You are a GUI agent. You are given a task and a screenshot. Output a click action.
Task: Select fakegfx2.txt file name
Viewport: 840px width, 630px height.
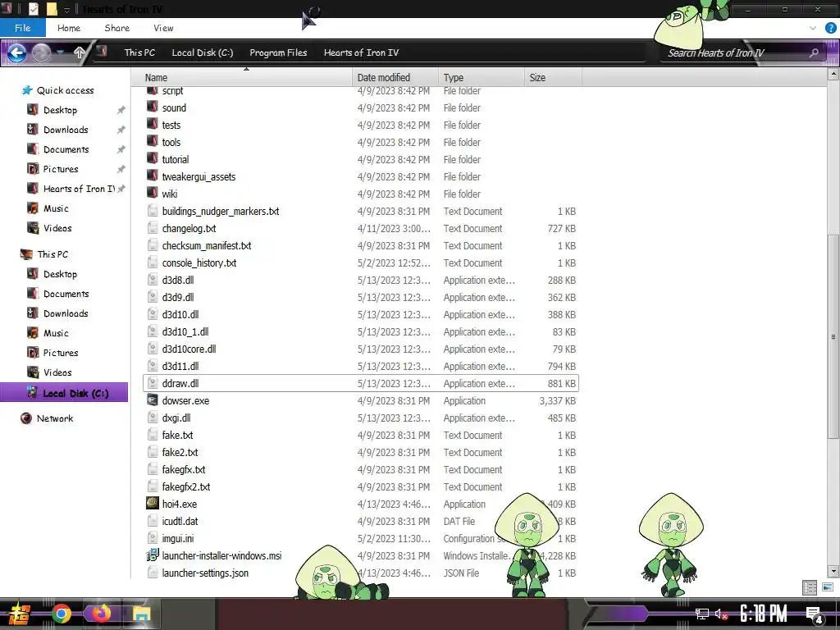[186, 486]
